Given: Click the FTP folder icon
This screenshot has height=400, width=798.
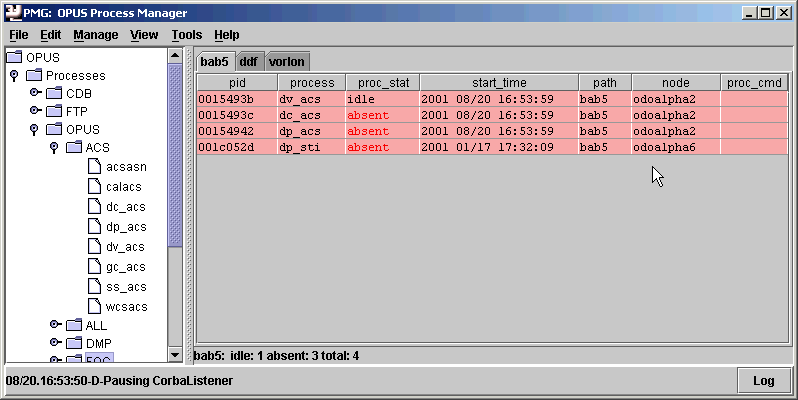Looking at the screenshot, I should [54, 111].
